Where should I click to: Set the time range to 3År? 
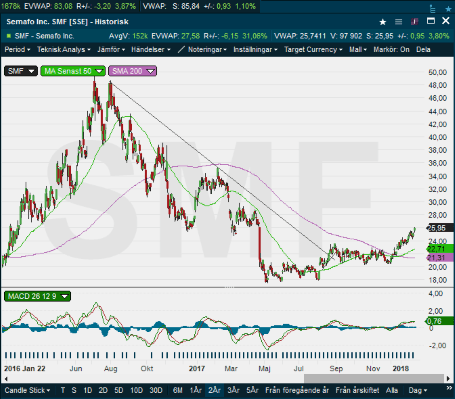pyautogui.click(x=233, y=390)
